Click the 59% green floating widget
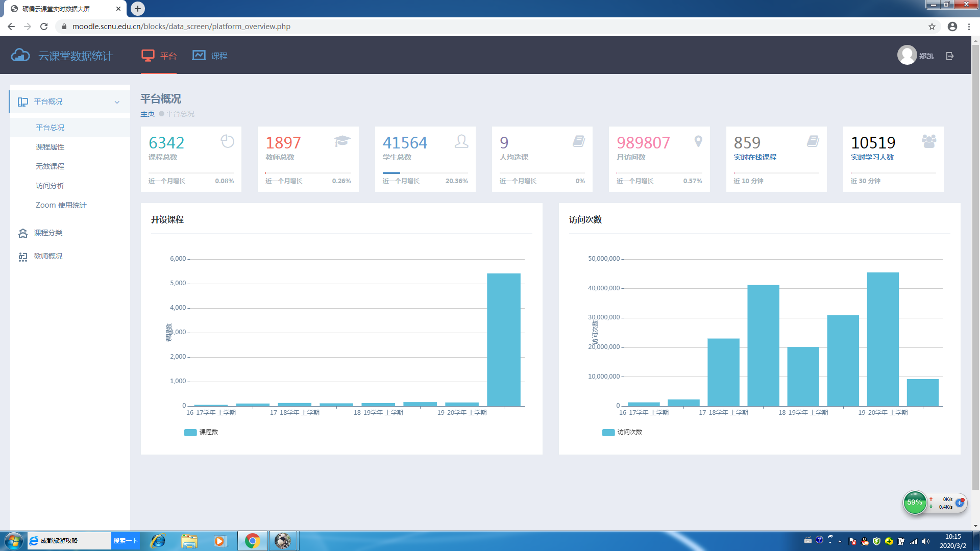 tap(915, 503)
